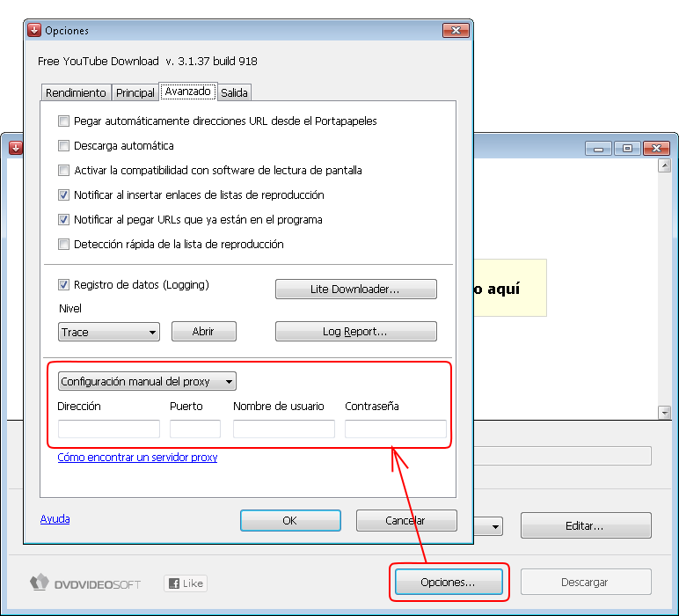Screen dimensions: 679x616
Task: Switch to the Principal tab
Action: [x=135, y=92]
